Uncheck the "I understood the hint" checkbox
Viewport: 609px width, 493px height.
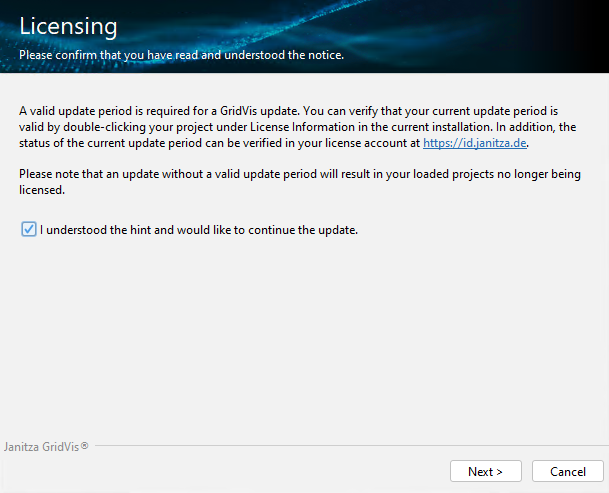click(28, 230)
